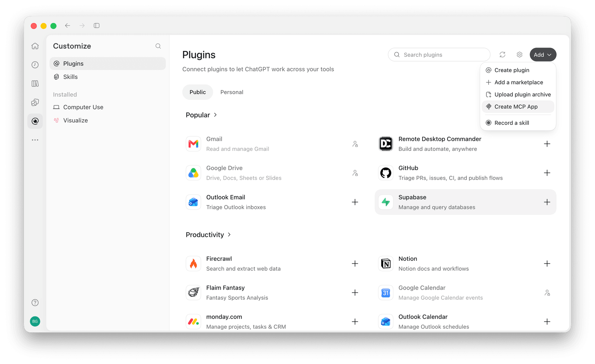The width and height of the screenshot is (595, 364).
Task: Open the History clock icon
Action: [35, 65]
